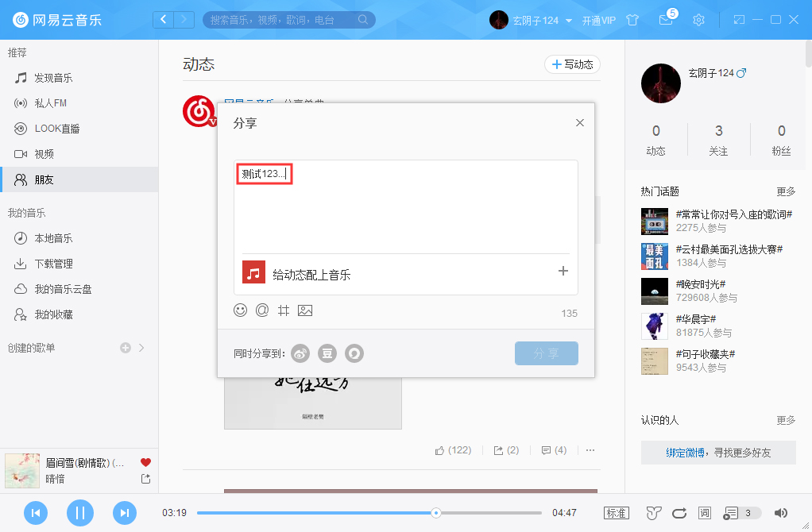Attach an image to the share post
This screenshot has height=532, width=812.
305,310
